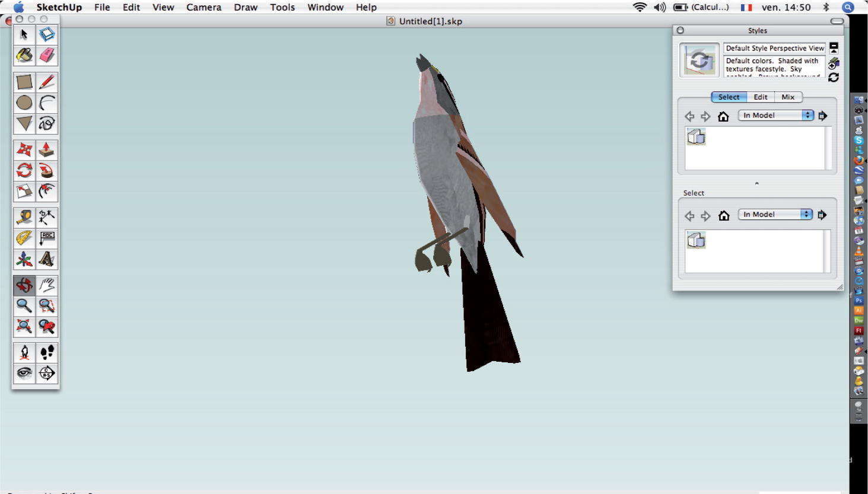The image size is (868, 494).
Task: Activate the Pan hand tool
Action: pyautogui.click(x=47, y=286)
